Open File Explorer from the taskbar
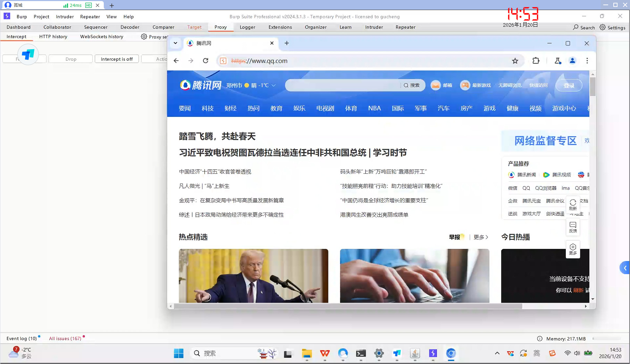630x364 pixels. point(306,353)
